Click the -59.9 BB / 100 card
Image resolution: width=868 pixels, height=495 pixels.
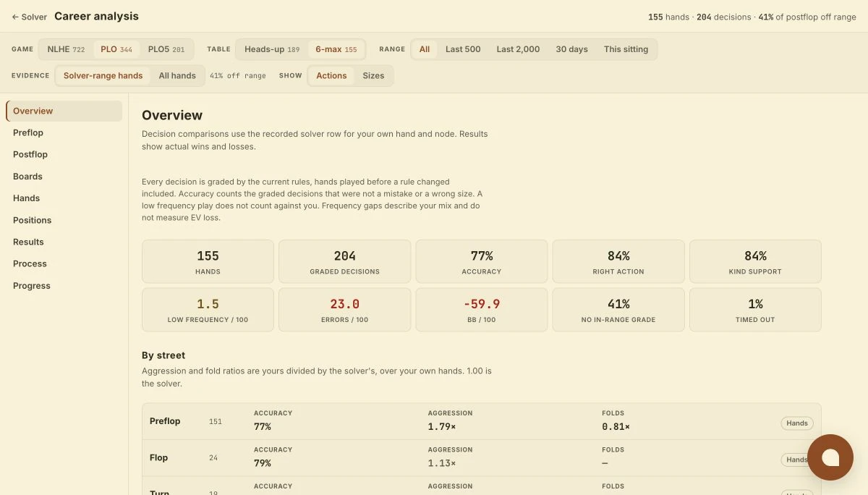[482, 310]
